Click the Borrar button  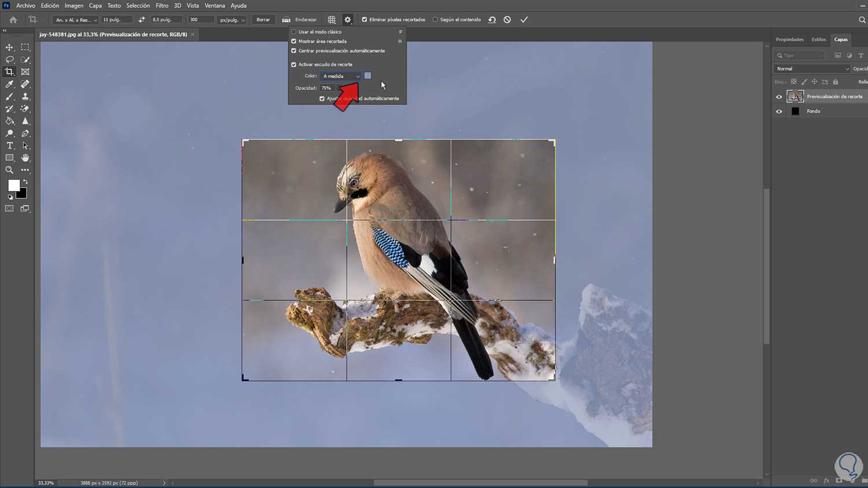(263, 20)
